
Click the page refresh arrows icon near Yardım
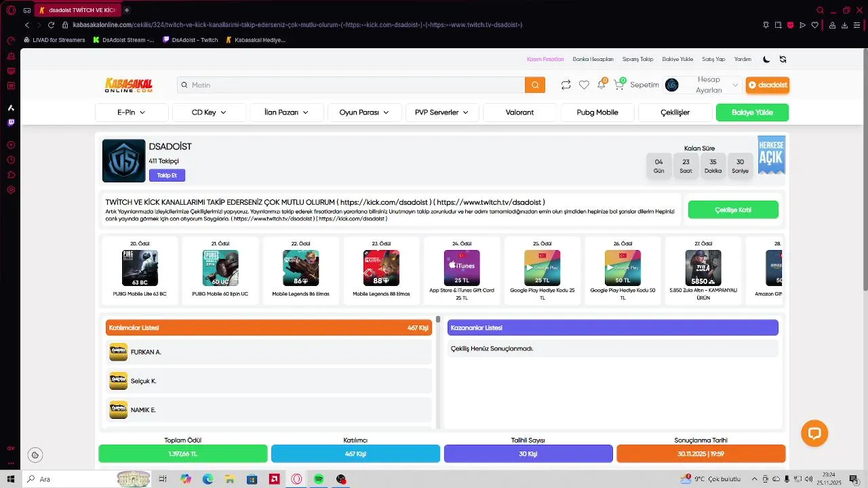(x=783, y=59)
